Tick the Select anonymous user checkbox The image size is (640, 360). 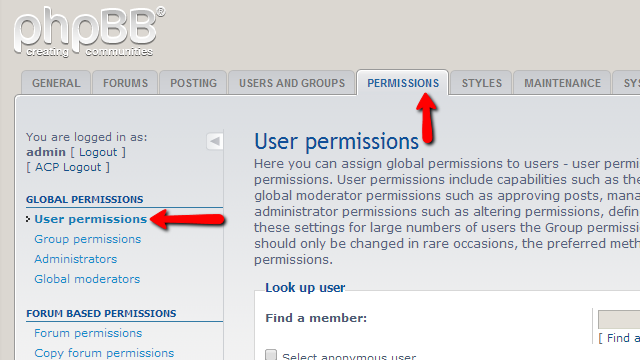(271, 355)
